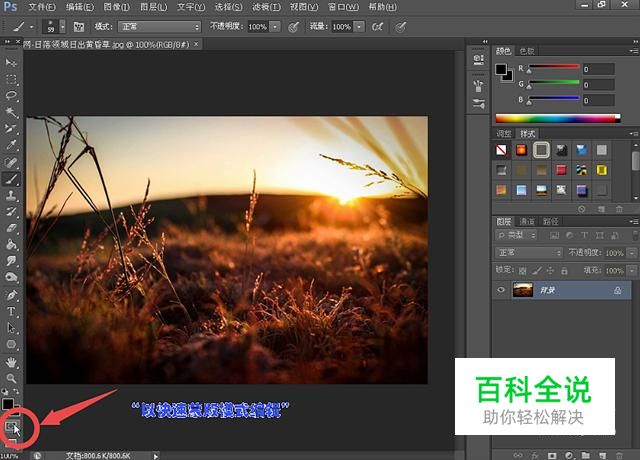Open layer blend mode dropdown 正常

pyautogui.click(x=529, y=253)
